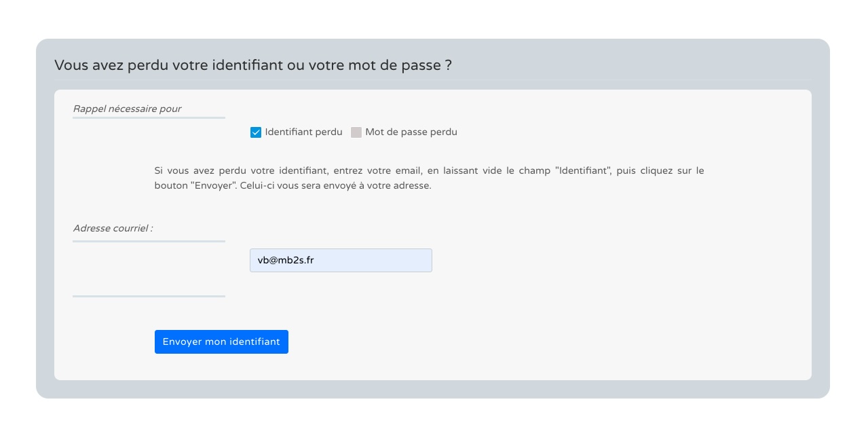
Task: Tick the Mot de passe perdu checkbox
Action: (x=356, y=132)
